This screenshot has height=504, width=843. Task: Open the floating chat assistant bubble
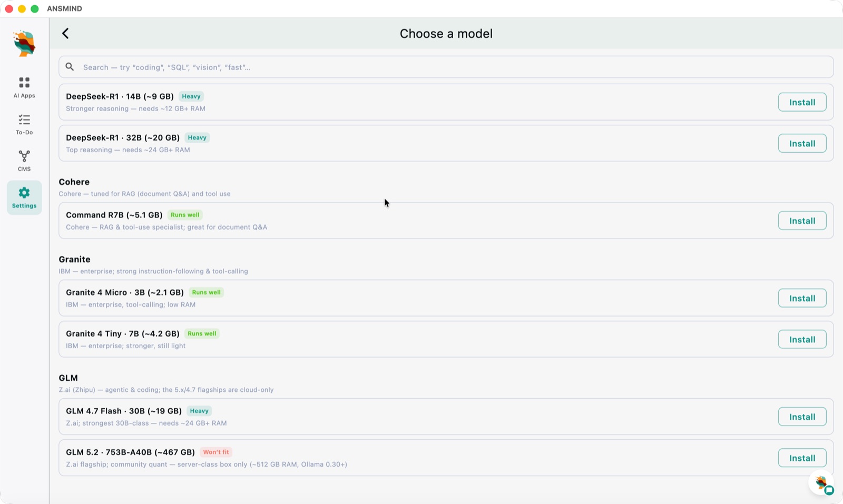point(822,483)
